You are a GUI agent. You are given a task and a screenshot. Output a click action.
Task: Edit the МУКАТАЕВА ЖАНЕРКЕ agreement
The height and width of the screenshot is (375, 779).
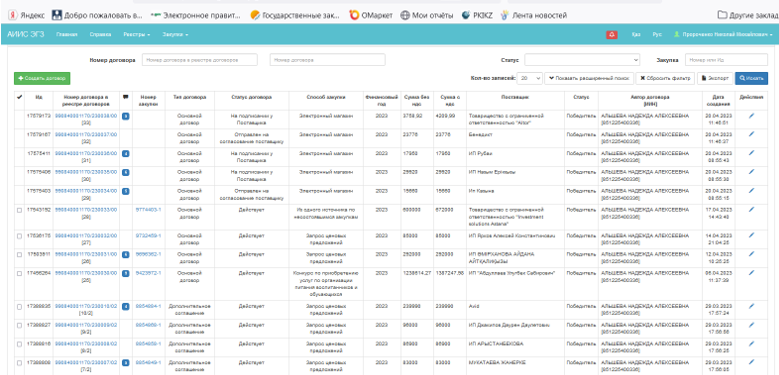tap(751, 362)
